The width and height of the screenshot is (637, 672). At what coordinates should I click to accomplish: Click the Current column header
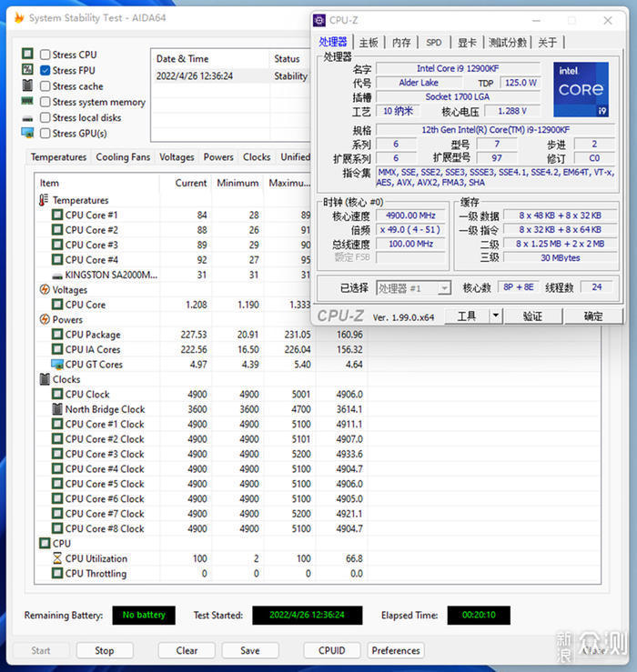click(x=186, y=183)
